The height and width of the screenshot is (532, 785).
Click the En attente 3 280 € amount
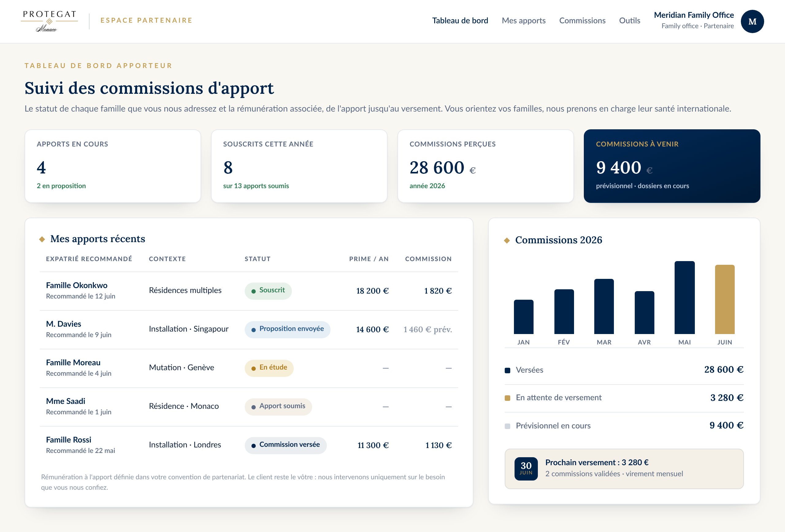click(726, 398)
